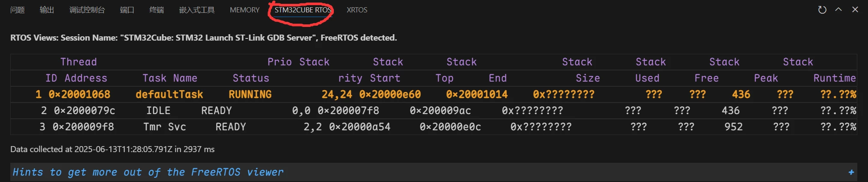This screenshot has width=868, height=182.
Task: Select the IDLE task row
Action: pos(434,111)
